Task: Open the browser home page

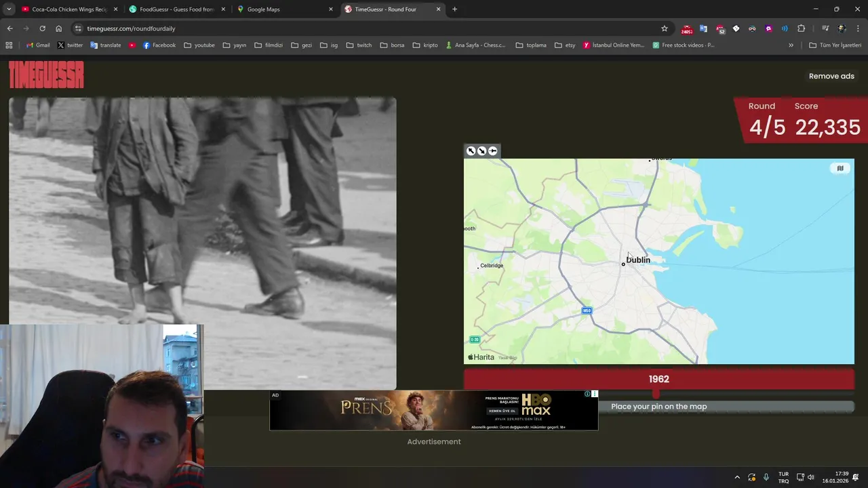Action: [x=59, y=28]
